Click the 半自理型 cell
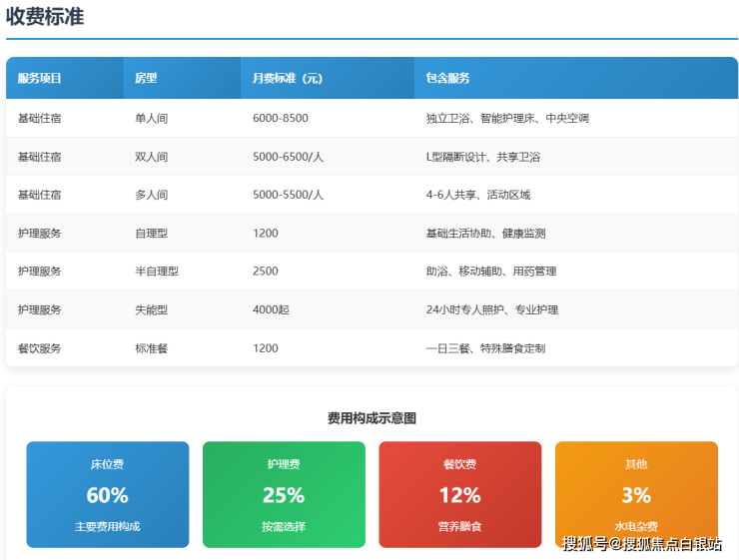The image size is (739, 560). click(156, 272)
